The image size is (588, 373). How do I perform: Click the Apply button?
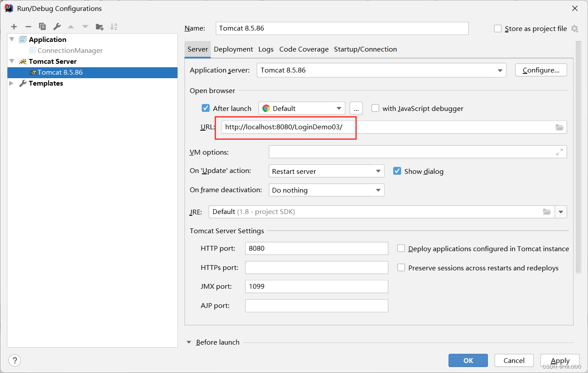[x=560, y=360]
